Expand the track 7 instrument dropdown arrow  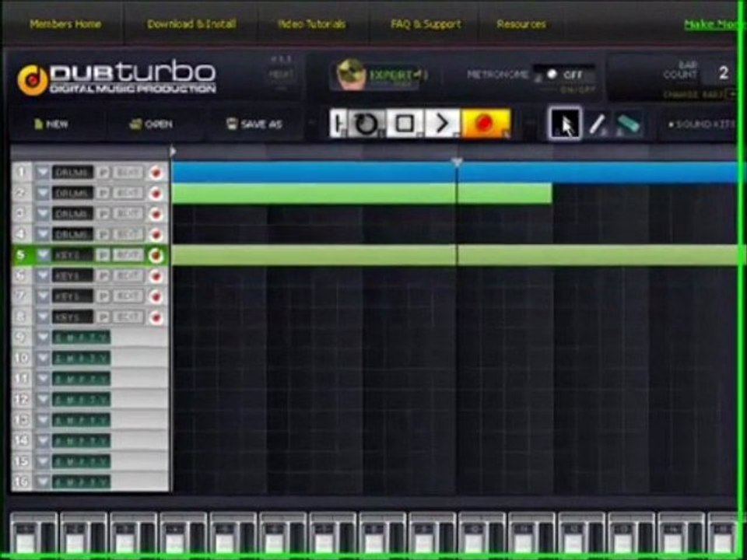[x=43, y=296]
